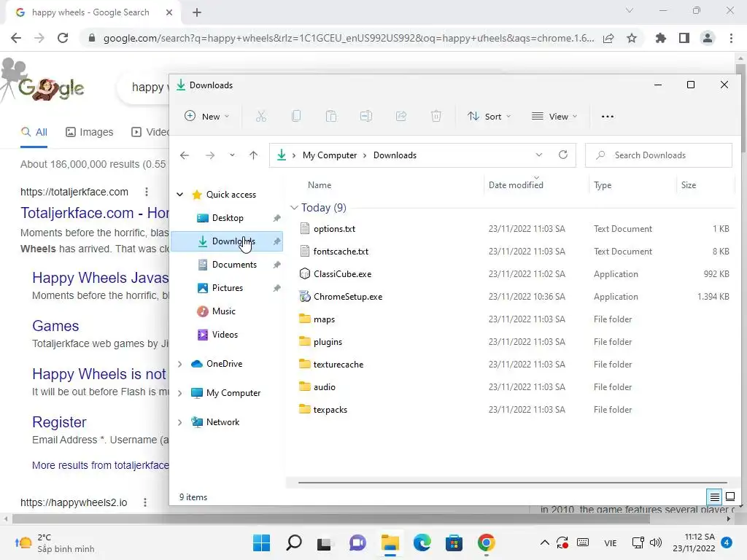
Task: Click the Share icon in Explorer toolbar
Action: tap(401, 116)
